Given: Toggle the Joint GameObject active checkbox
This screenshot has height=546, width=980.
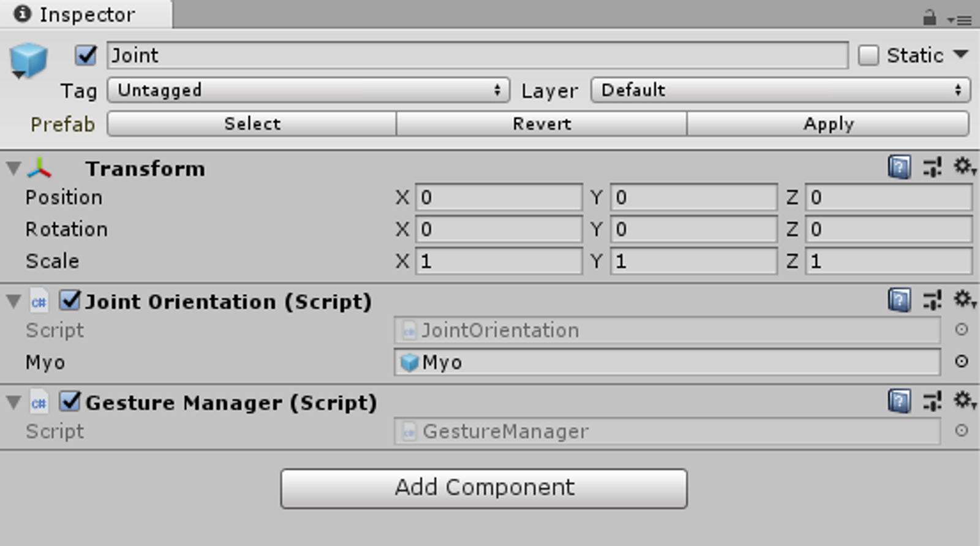Looking at the screenshot, I should 86,55.
